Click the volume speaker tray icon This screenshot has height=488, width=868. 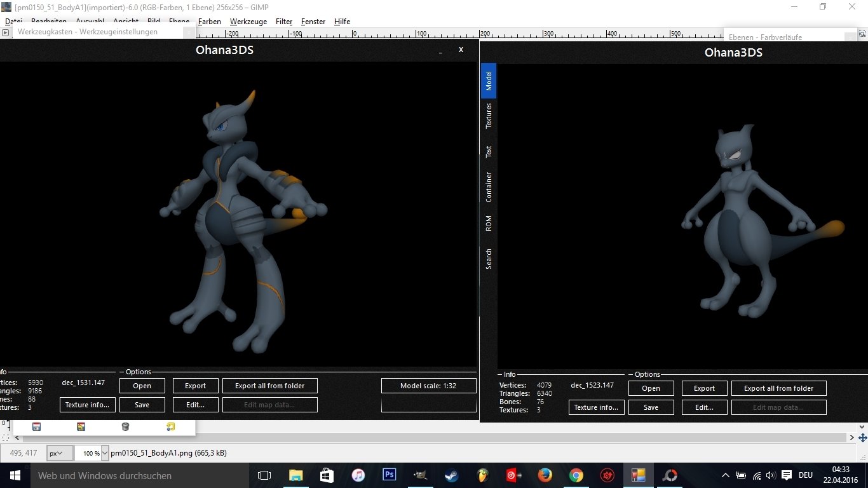pos(771,475)
